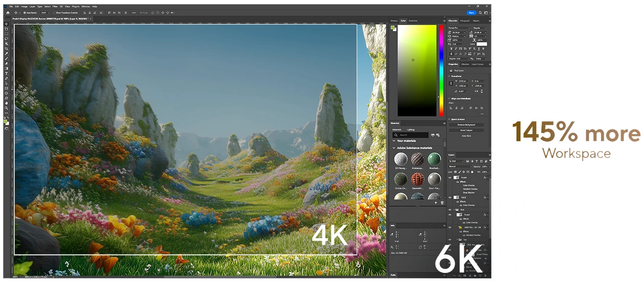Switch to the Glyphs tab
644x284 pixels.
(476, 21)
